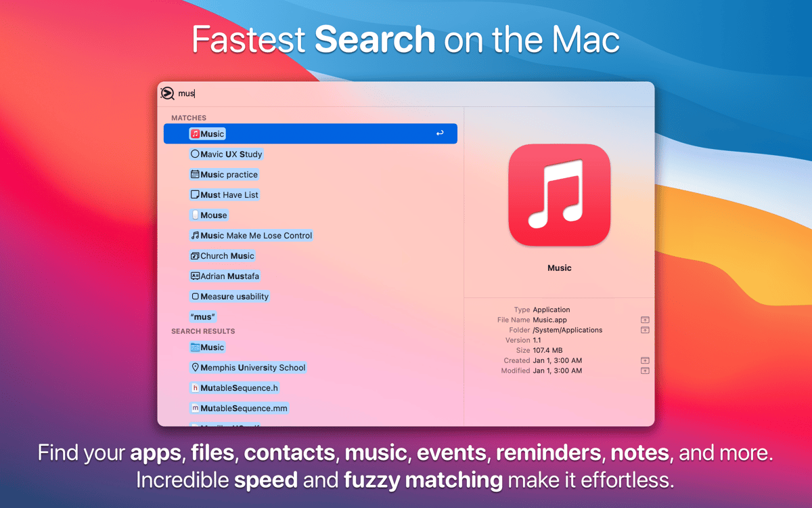Screen dimensions: 812x508
Task: Click the contact card icon next to Adrian Mustafa
Action: pyautogui.click(x=196, y=276)
